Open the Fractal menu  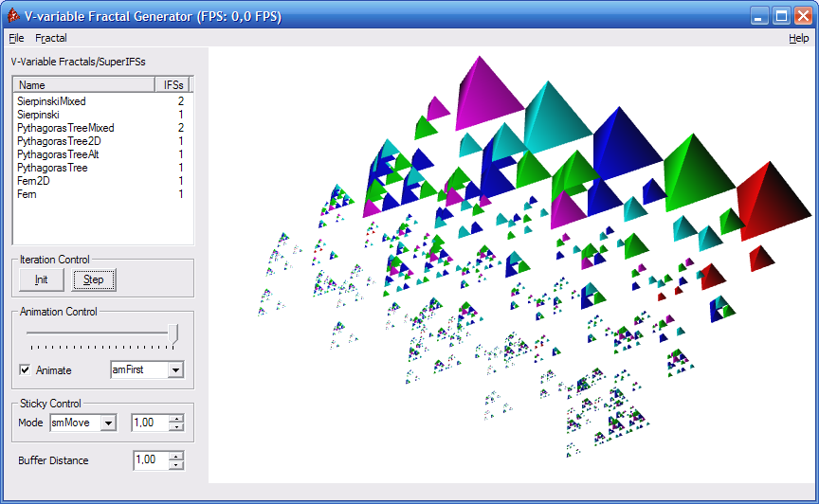click(51, 38)
